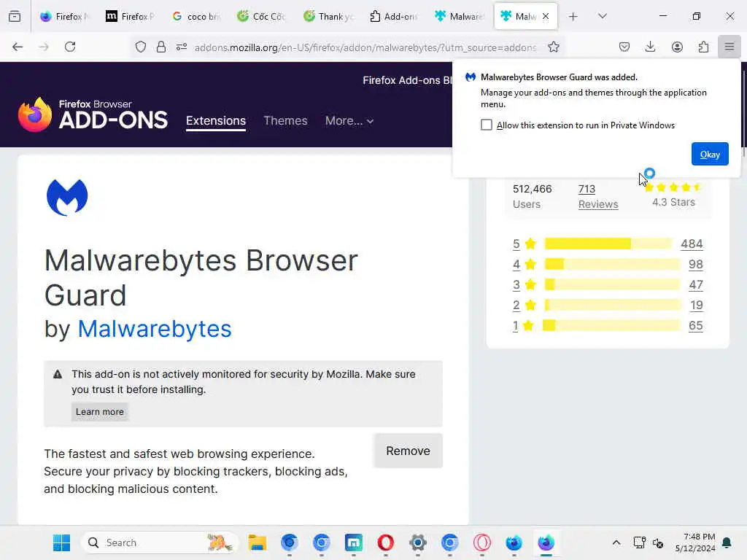The height and width of the screenshot is (560, 747).
Task: List all tabs dropdown arrow
Action: [602, 16]
